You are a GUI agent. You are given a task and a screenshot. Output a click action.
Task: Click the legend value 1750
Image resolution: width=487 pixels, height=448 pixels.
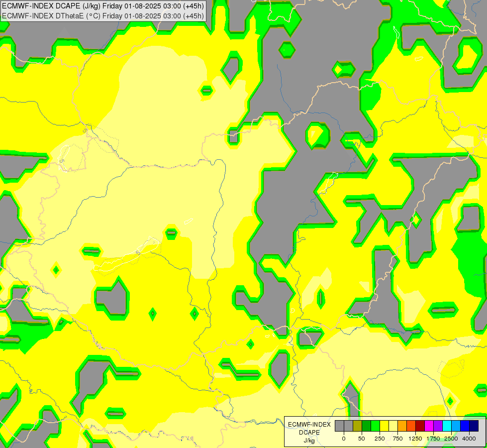tap(433, 439)
